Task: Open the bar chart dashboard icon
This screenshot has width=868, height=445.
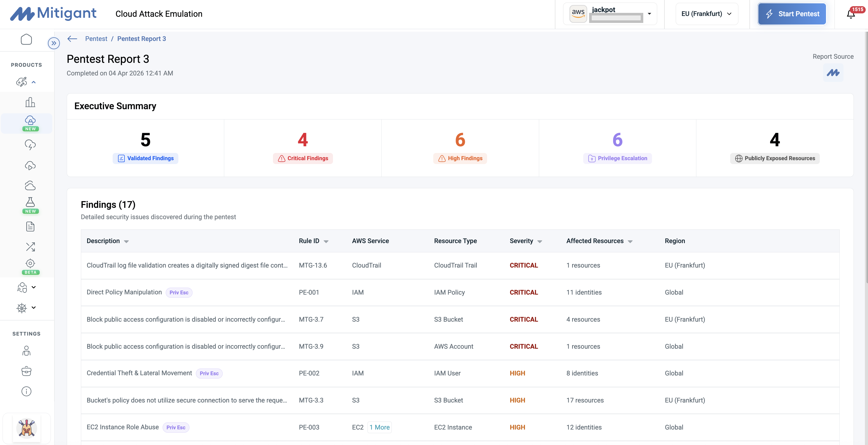Action: (x=30, y=102)
